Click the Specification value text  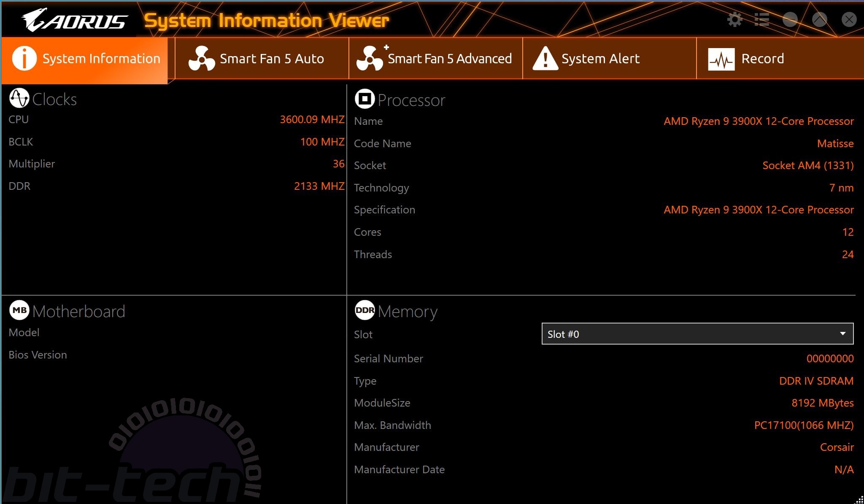[x=759, y=210]
